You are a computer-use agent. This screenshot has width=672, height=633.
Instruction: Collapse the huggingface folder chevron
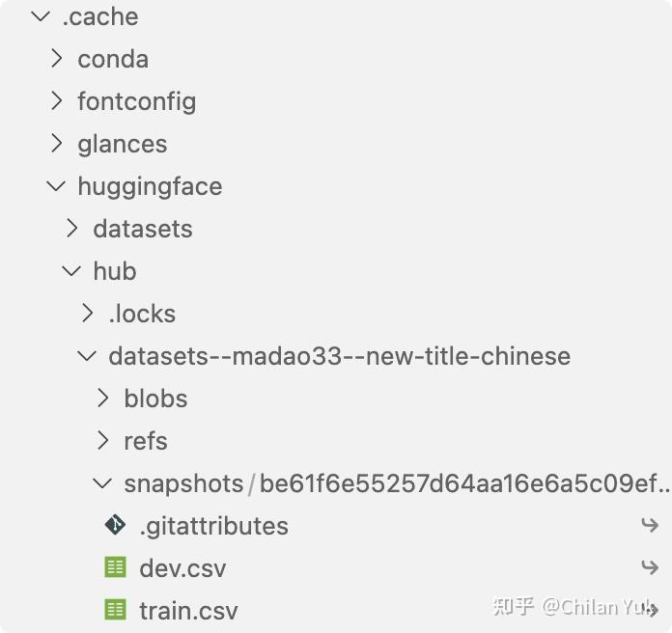click(55, 186)
